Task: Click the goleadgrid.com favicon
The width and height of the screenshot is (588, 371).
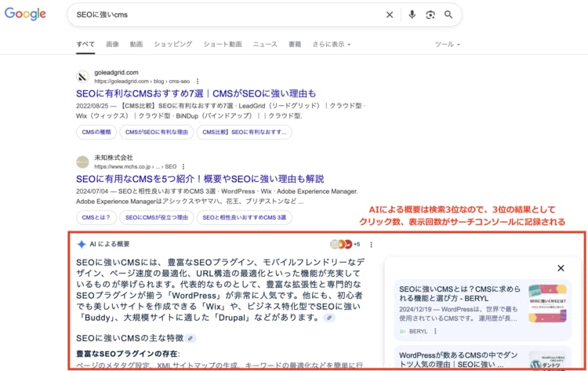Action: tap(82, 77)
